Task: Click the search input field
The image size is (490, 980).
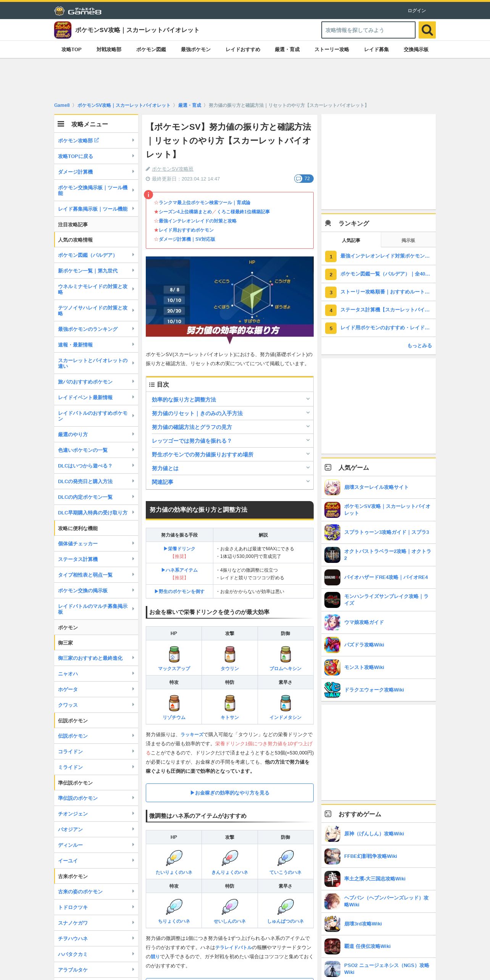Action: tap(368, 30)
